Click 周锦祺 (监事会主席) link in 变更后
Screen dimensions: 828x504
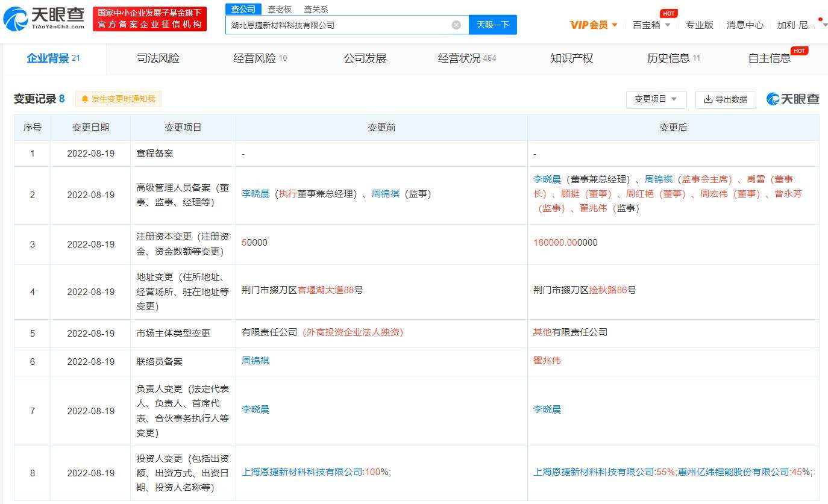click(659, 179)
